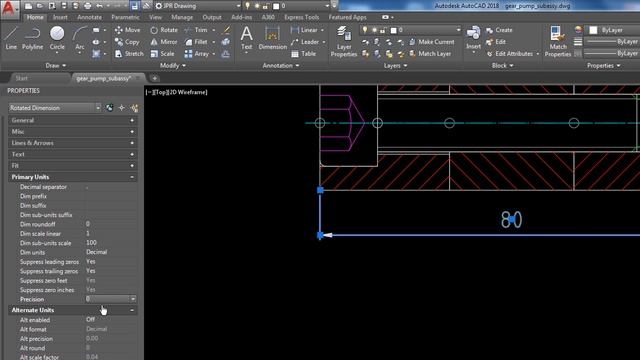Expand the Annotation panel flyout

click(x=281, y=66)
